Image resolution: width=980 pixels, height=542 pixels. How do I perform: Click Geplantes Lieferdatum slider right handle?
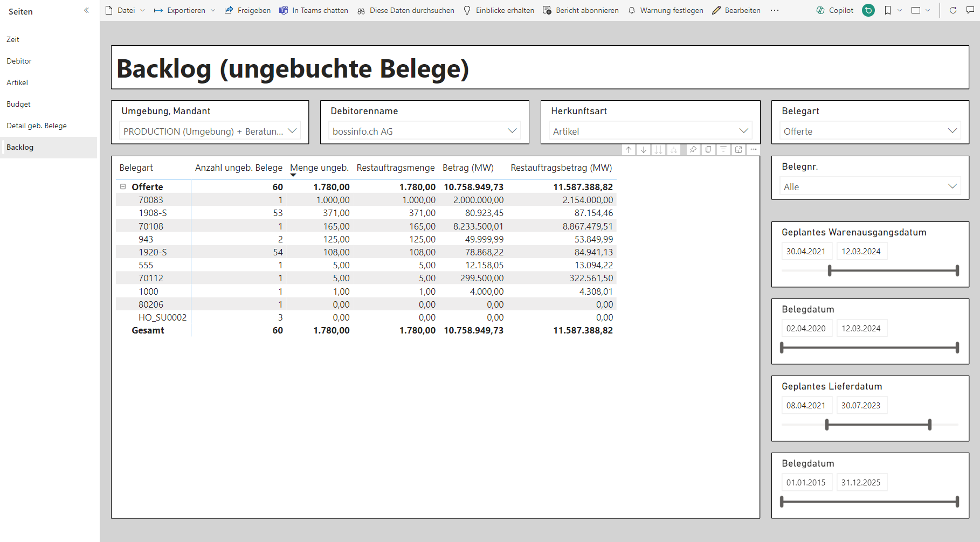[x=929, y=425]
